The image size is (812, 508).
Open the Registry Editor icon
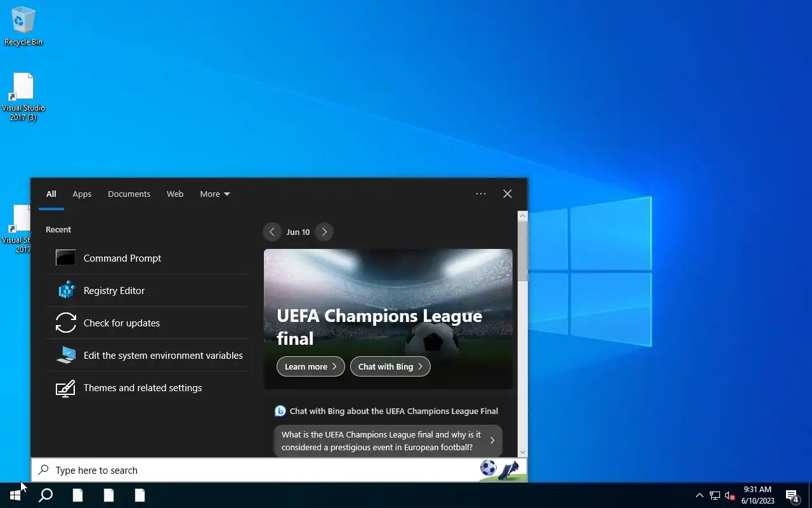tap(66, 290)
